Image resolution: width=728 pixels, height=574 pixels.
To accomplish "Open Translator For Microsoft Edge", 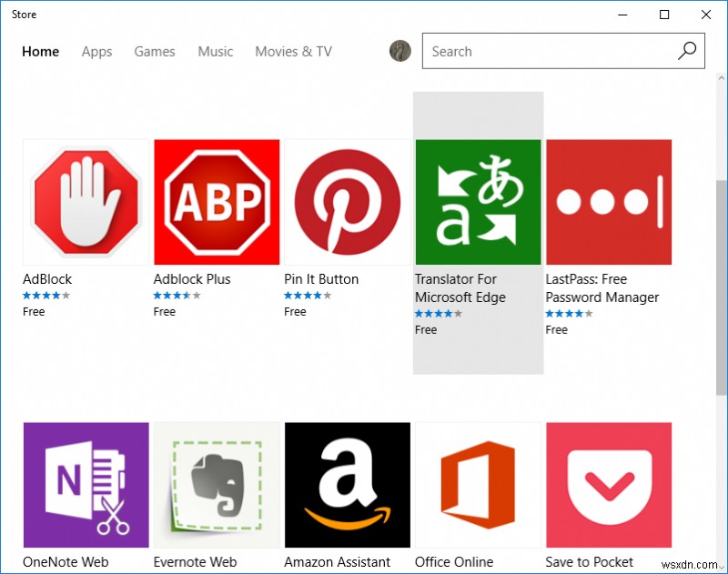I will (478, 200).
